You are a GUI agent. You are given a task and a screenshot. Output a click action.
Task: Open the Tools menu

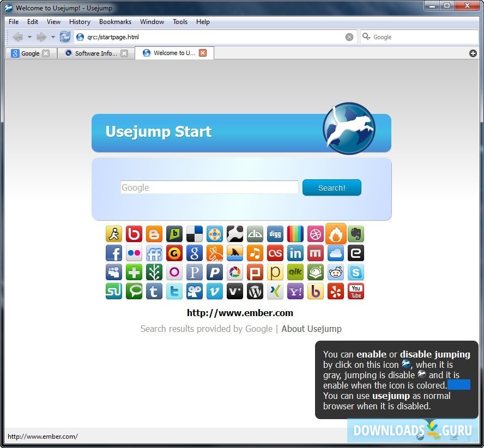(x=180, y=22)
